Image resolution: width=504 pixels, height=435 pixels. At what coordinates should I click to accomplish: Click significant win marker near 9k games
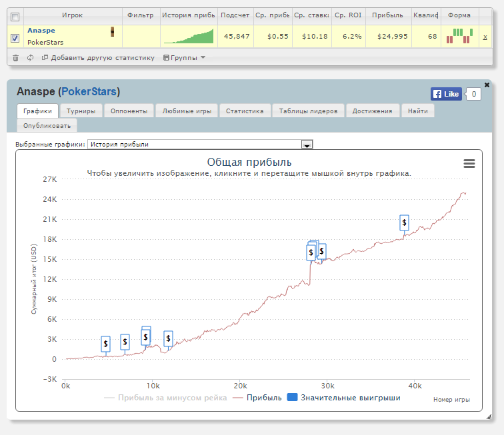point(145,337)
